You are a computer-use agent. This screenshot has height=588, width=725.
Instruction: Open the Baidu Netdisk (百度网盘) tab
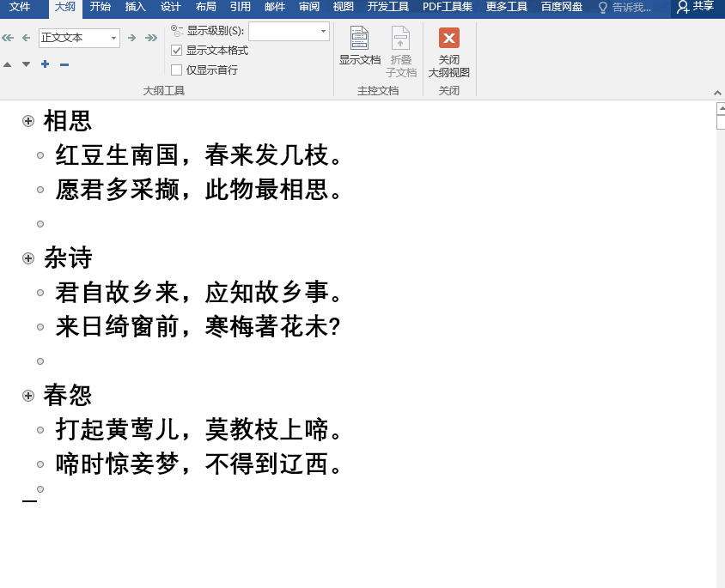click(x=562, y=7)
